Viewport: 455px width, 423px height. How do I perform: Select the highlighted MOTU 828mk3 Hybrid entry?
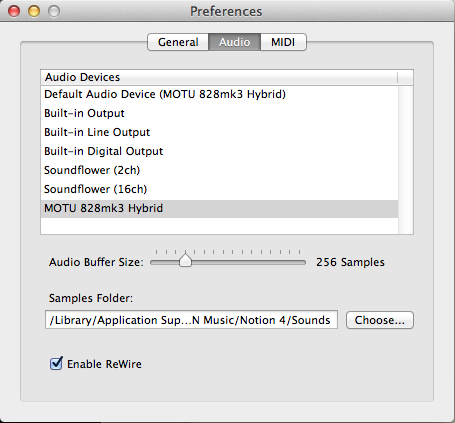pyautogui.click(x=219, y=209)
